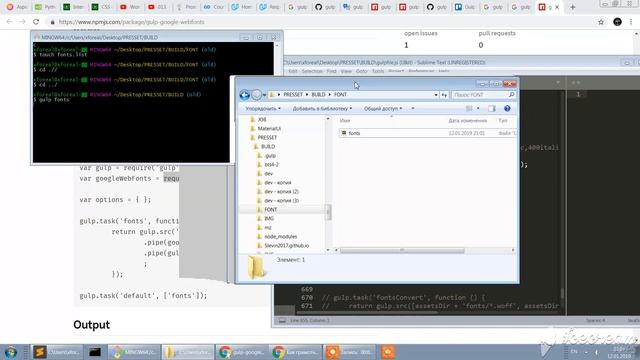This screenshot has width=640, height=360.
Task: Select the .gulp folder in Explorer tree
Action: (x=270, y=156)
